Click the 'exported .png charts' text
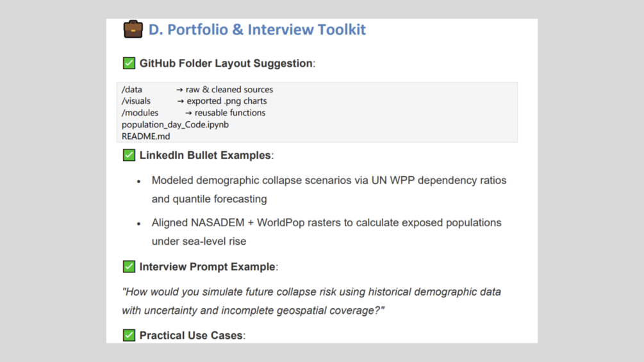Viewport: 644px width, 362px height. click(x=227, y=101)
